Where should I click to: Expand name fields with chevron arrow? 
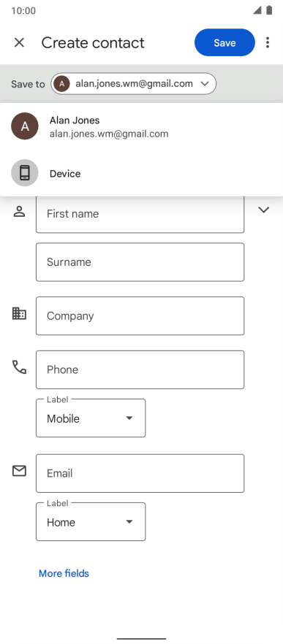263,210
